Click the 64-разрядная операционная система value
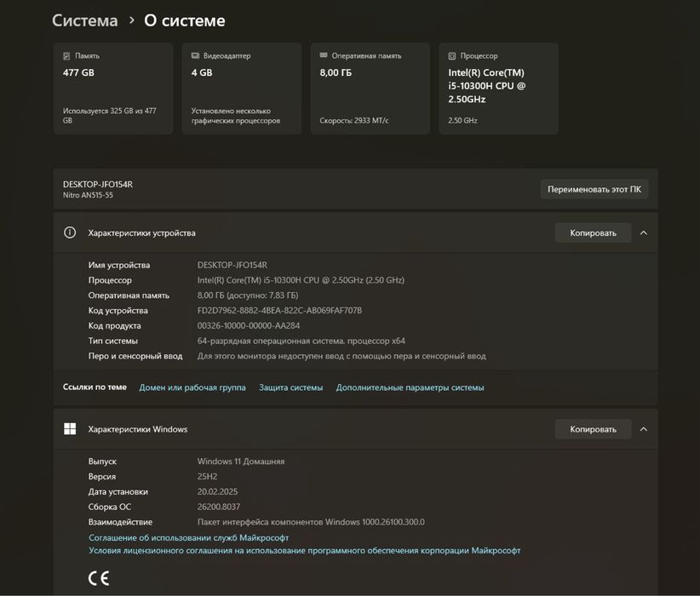The height and width of the screenshot is (596, 700). click(x=301, y=341)
